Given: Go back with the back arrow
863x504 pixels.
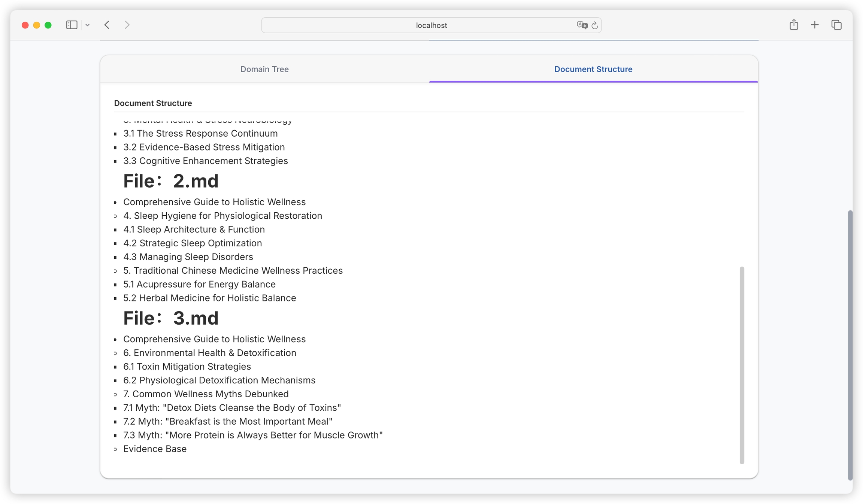Looking at the screenshot, I should [x=107, y=25].
